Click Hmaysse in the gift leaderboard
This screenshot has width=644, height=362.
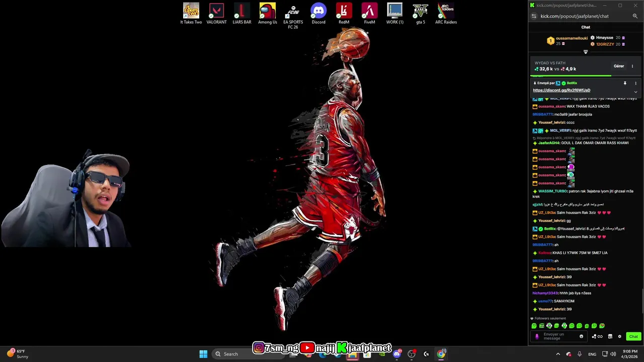(605, 38)
